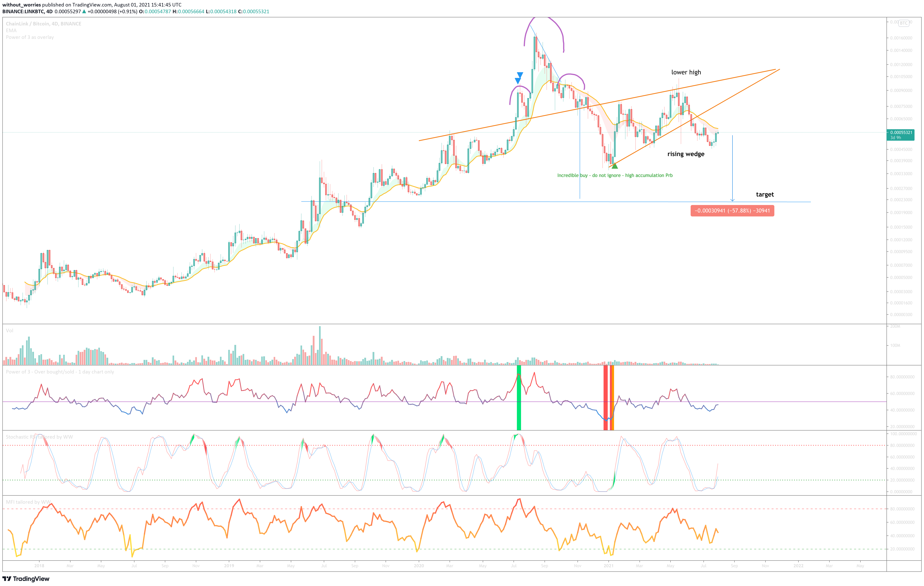Click the red -57.88% measurement label

pos(732,211)
